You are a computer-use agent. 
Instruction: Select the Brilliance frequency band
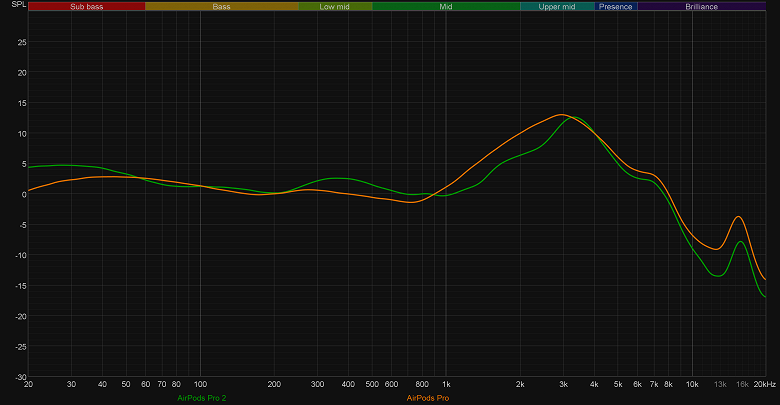click(x=701, y=6)
